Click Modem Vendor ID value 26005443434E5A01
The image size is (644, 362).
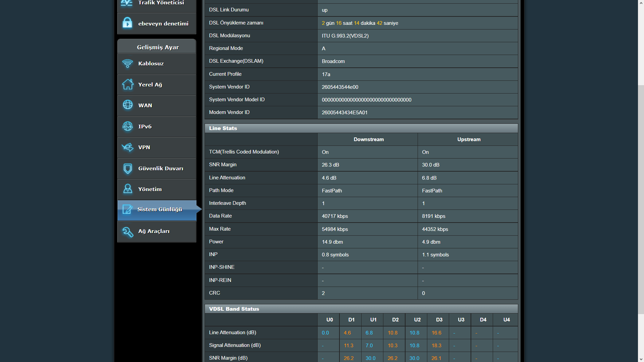pos(344,113)
